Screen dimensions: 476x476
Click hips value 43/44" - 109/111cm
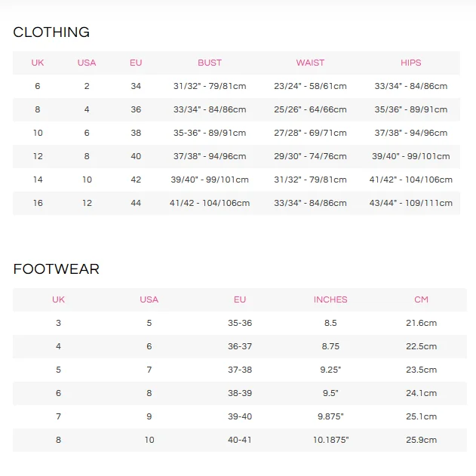tap(411, 203)
